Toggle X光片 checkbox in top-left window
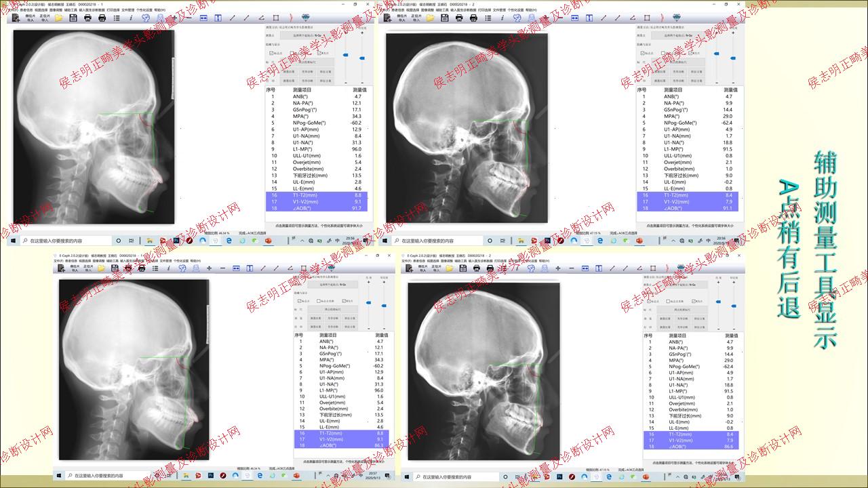This screenshot has height=488, width=868. (x=319, y=53)
